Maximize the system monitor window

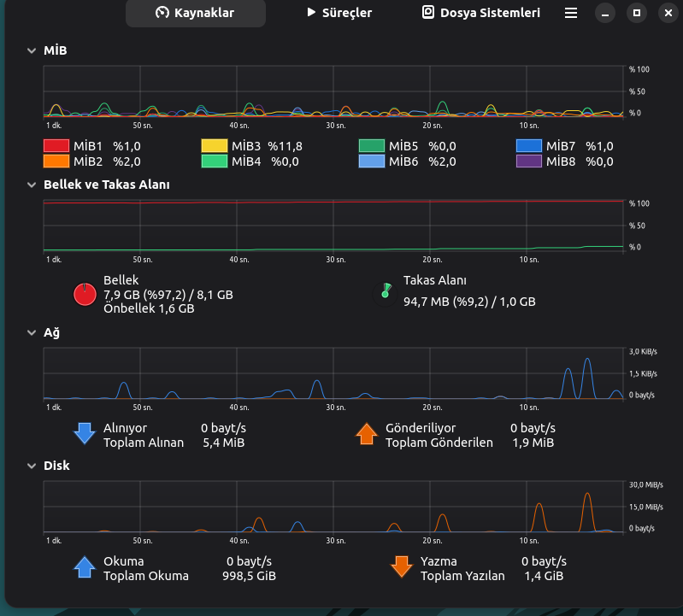point(635,13)
